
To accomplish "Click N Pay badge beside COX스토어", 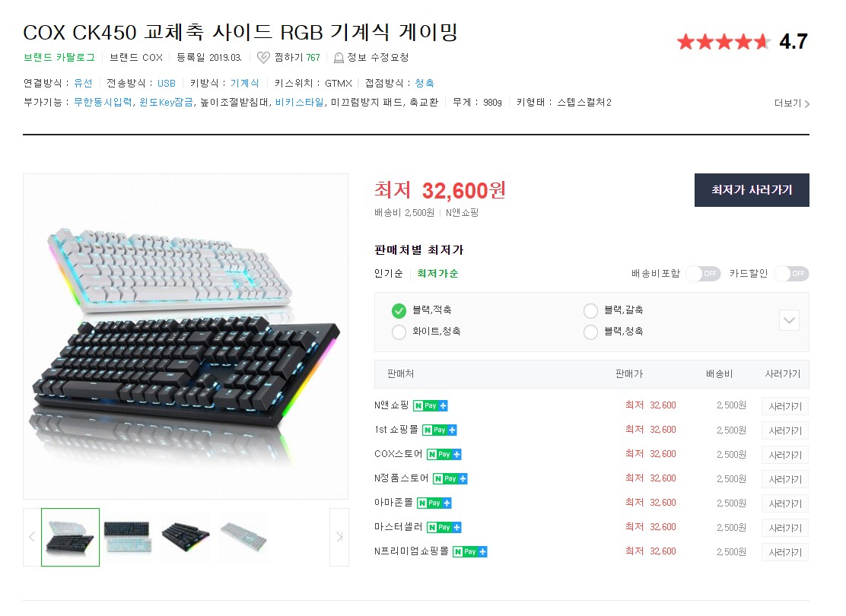I will tap(444, 454).
